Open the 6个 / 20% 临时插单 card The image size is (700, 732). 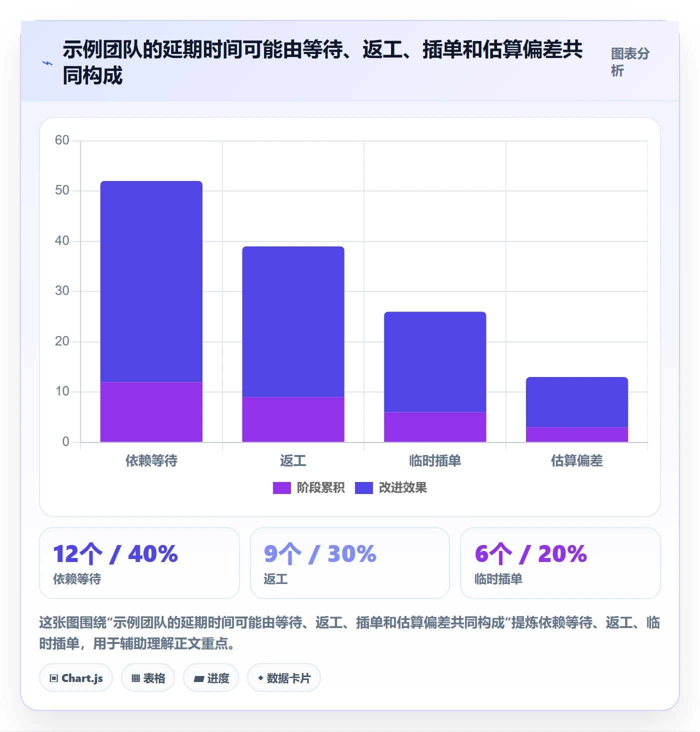pyautogui.click(x=560, y=563)
